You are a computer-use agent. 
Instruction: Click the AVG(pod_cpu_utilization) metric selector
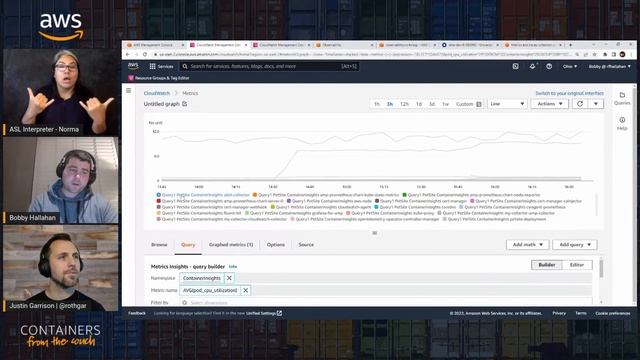coord(210,290)
